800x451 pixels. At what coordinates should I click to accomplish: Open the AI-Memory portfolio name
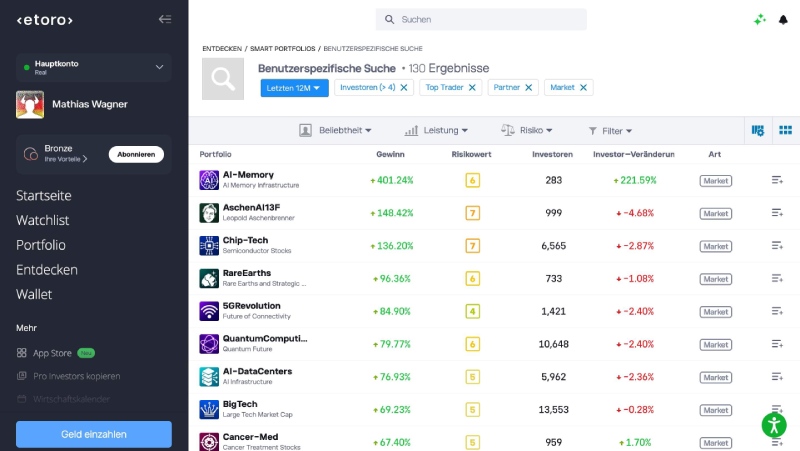click(x=248, y=175)
